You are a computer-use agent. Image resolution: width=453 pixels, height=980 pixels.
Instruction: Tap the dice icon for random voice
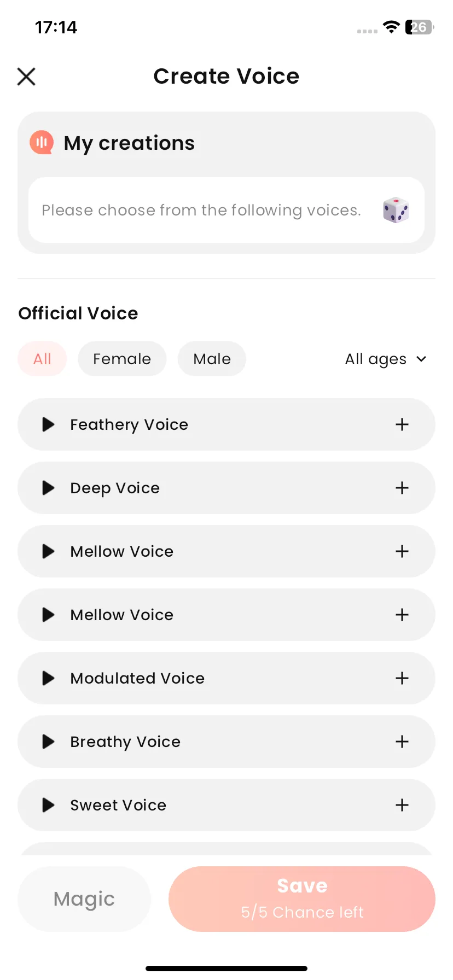pos(396,210)
